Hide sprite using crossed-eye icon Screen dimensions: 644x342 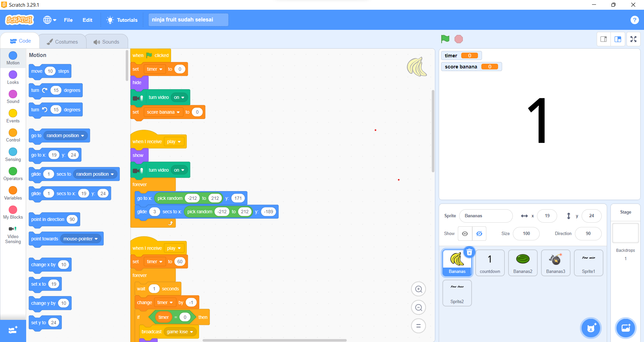coord(479,234)
